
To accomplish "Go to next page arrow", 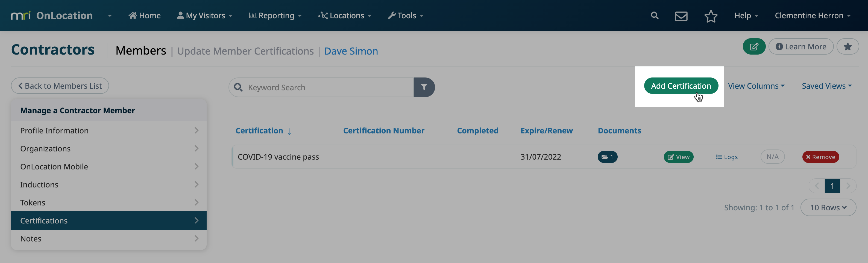I will [848, 186].
